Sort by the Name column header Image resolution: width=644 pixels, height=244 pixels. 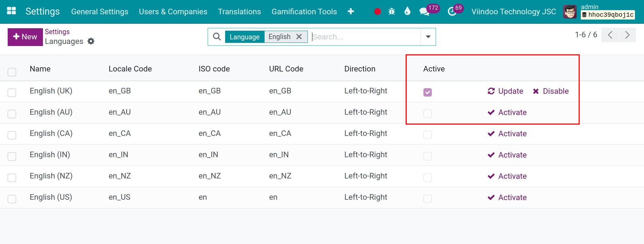[x=40, y=69]
